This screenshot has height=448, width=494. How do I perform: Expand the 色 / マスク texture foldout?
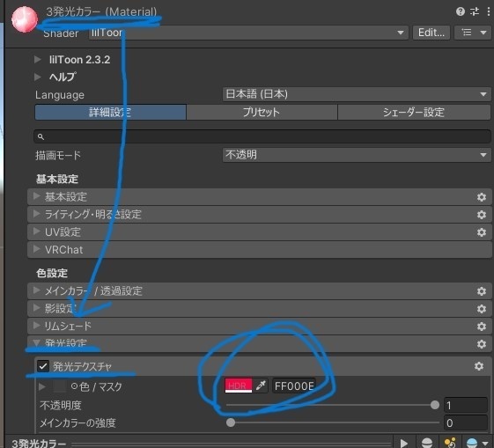coord(42,386)
